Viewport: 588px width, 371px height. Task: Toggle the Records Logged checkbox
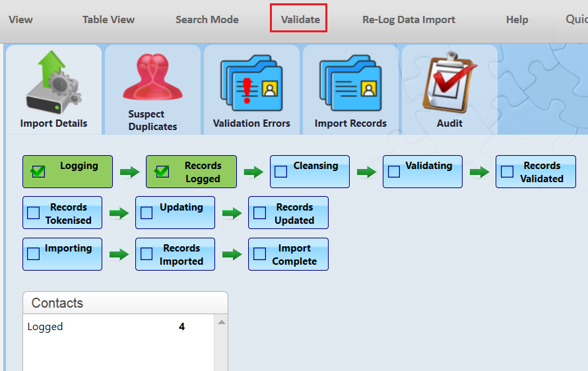tap(162, 172)
